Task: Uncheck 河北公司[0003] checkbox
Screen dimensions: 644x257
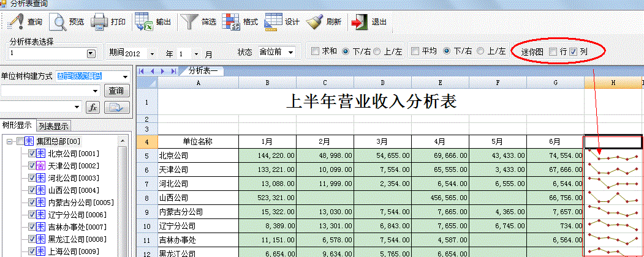Action: coord(32,178)
